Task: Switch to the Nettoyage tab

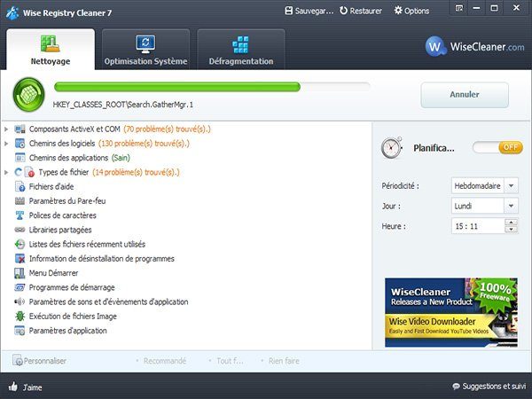Action: click(x=51, y=50)
